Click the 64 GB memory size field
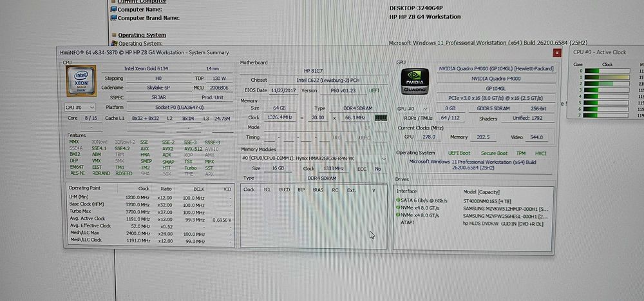This screenshot has height=301, width=644. point(279,108)
